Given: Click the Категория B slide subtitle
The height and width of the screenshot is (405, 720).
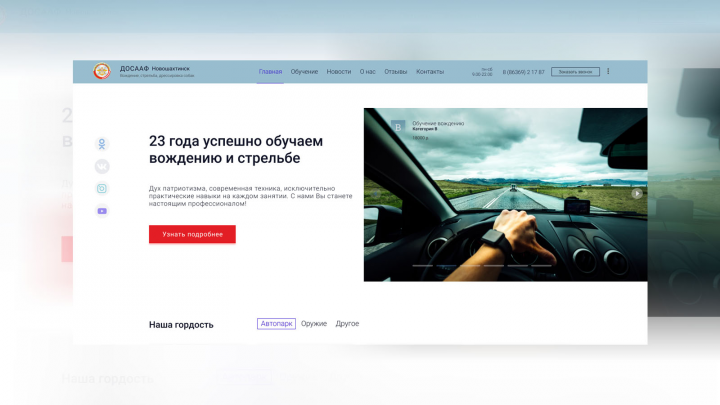Looking at the screenshot, I should pyautogui.click(x=425, y=129).
